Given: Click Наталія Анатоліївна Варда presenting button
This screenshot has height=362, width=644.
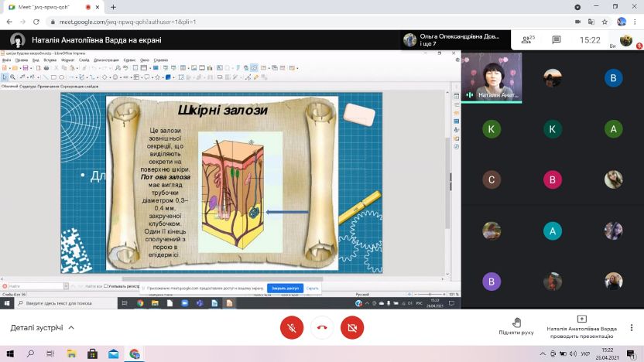Looking at the screenshot, I should [581, 326].
